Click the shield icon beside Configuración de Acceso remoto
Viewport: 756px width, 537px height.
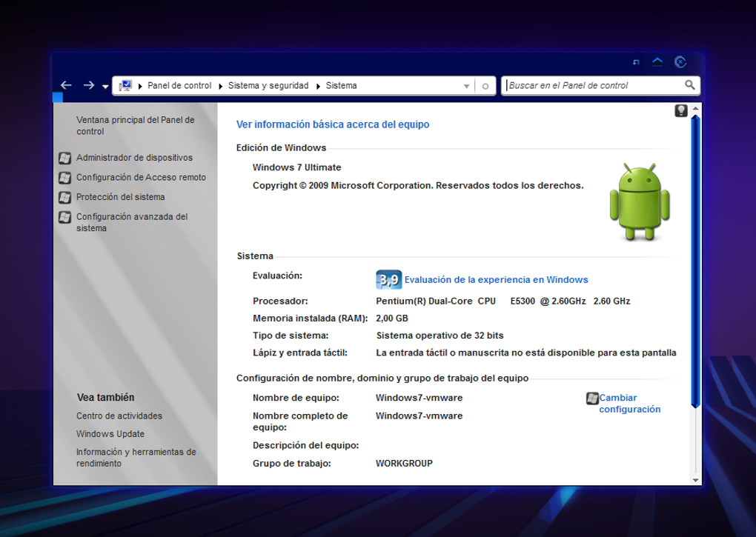pos(65,178)
